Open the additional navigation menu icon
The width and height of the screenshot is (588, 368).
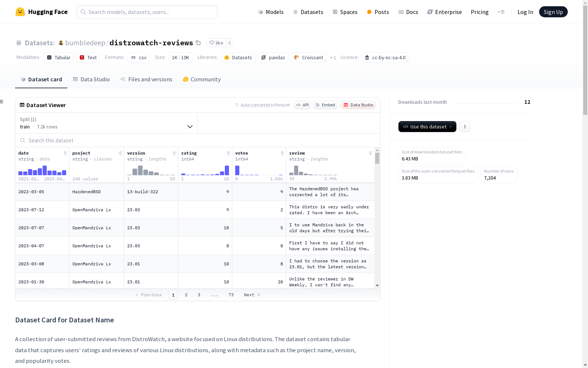point(501,12)
